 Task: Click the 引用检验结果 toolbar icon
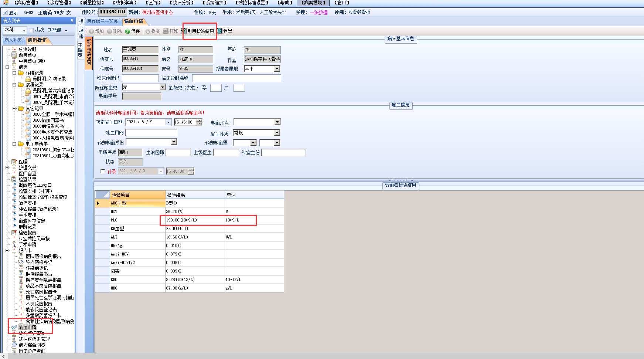pyautogui.click(x=184, y=31)
